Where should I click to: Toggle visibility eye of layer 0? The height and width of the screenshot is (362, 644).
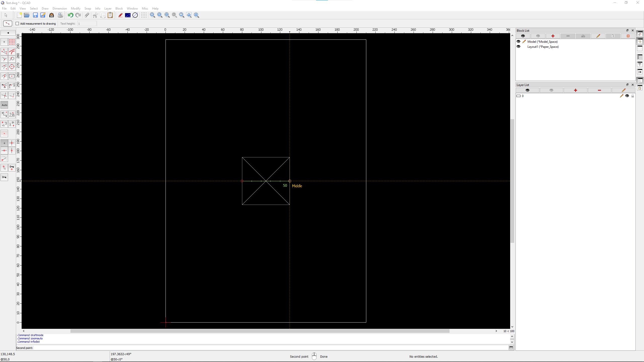[x=627, y=96]
